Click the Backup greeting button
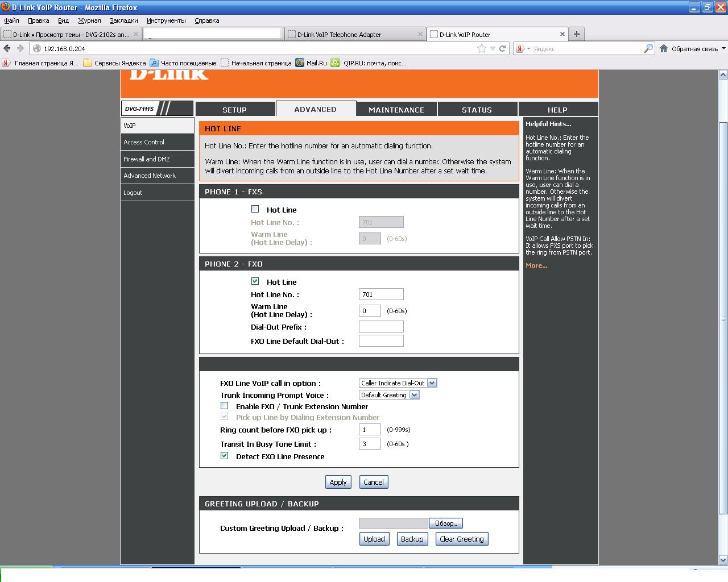The image size is (728, 582). (412, 539)
